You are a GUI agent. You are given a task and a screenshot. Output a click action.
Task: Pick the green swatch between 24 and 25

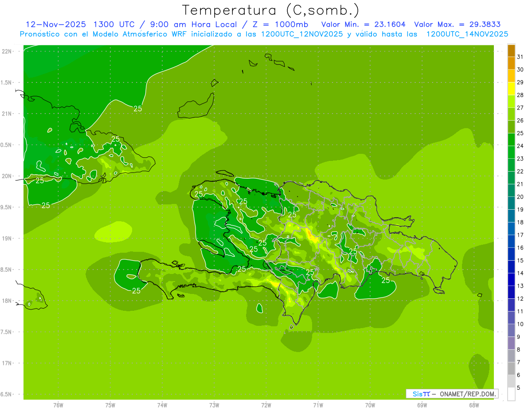(x=511, y=140)
